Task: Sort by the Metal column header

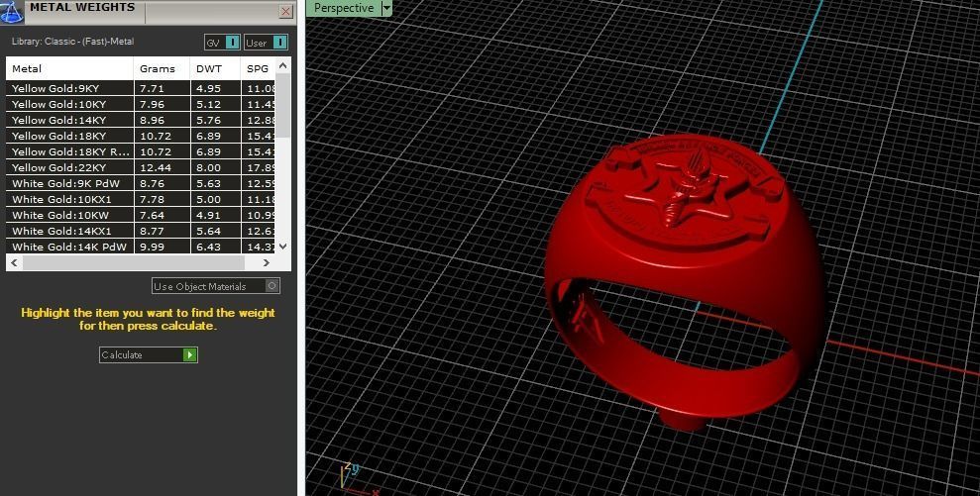Action: click(x=70, y=68)
